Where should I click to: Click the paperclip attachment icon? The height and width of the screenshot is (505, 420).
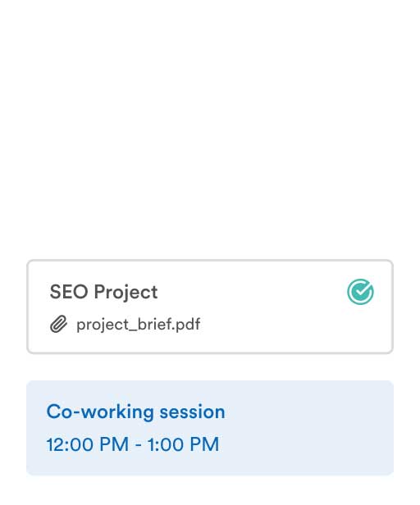pos(58,324)
